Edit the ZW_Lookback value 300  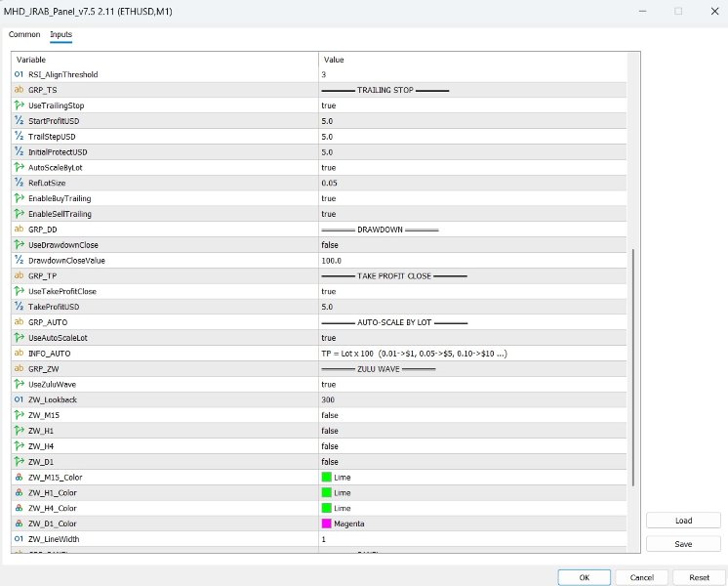[x=472, y=399]
